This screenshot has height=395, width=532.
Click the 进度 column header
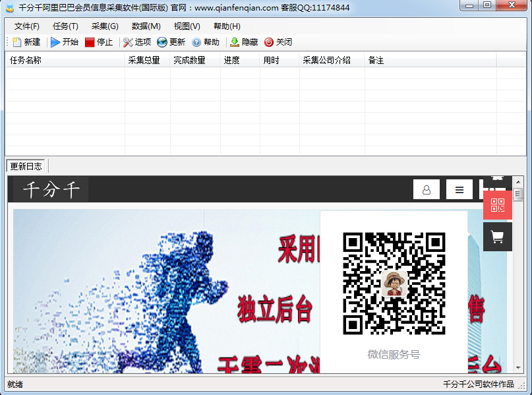[240, 61]
